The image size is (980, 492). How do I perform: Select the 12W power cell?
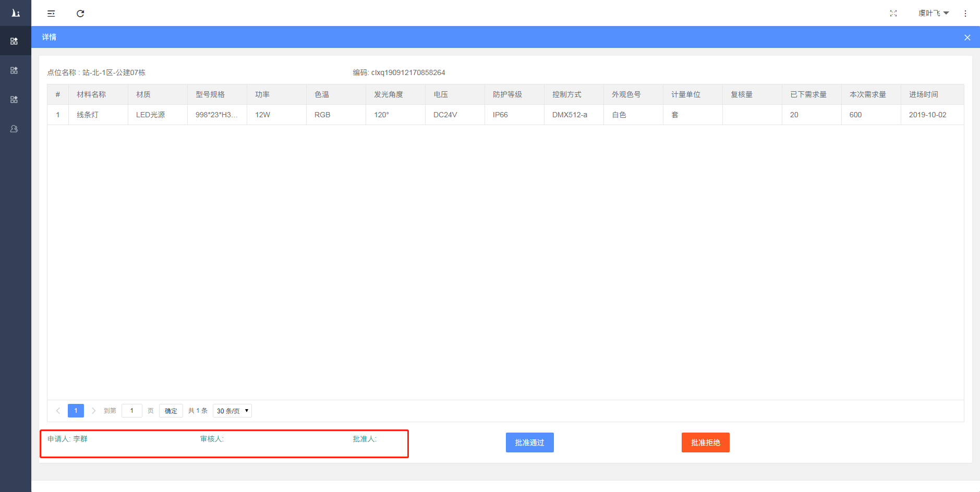(276, 115)
